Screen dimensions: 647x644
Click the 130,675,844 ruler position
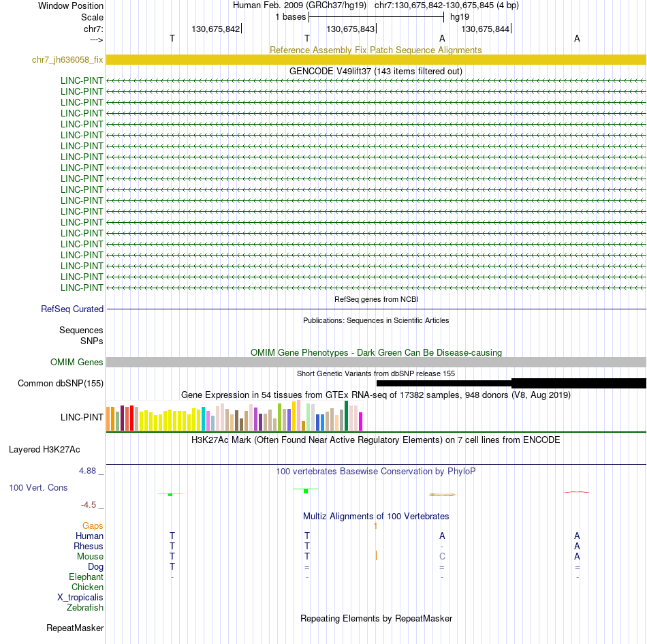pyautogui.click(x=485, y=29)
